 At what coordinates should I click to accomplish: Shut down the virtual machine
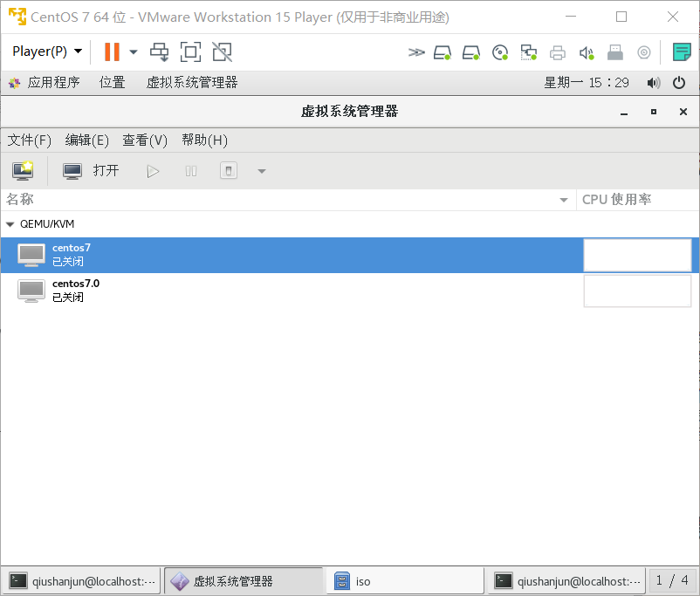(228, 170)
